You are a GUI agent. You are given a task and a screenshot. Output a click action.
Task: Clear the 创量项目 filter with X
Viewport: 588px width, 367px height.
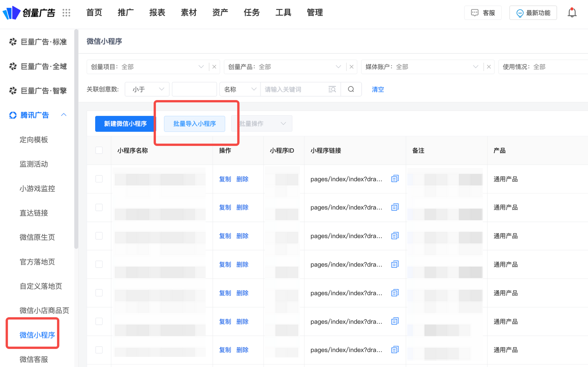pos(214,67)
